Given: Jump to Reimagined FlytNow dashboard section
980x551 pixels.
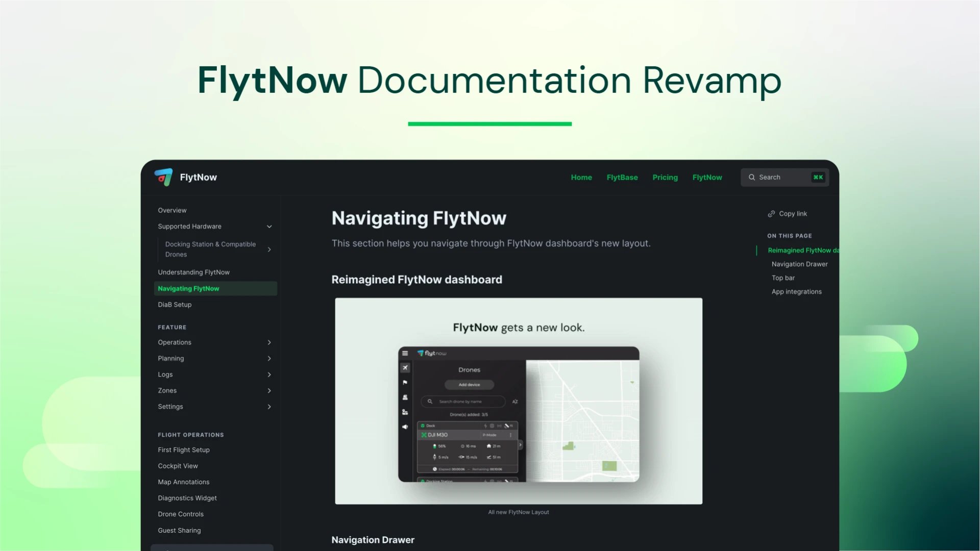Looking at the screenshot, I should click(803, 251).
